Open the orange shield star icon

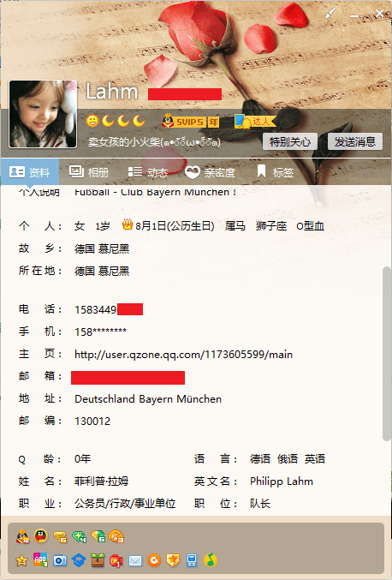point(173,561)
